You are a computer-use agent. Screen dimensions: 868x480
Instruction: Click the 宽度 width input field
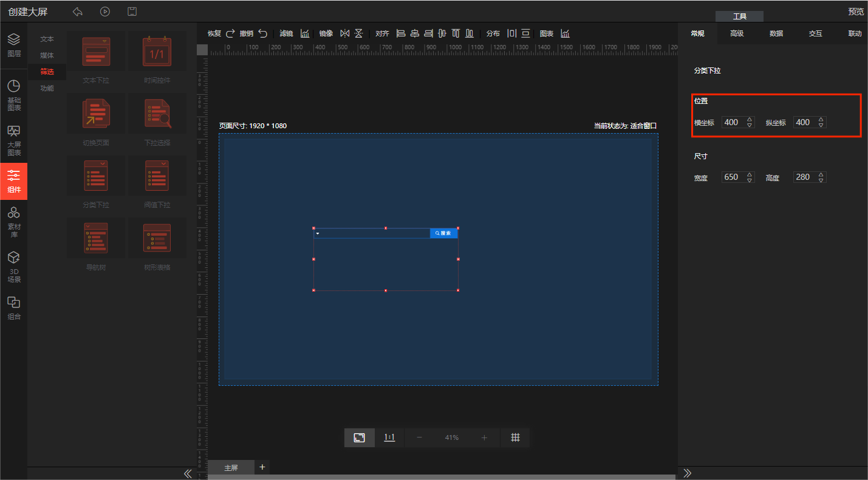(732, 177)
